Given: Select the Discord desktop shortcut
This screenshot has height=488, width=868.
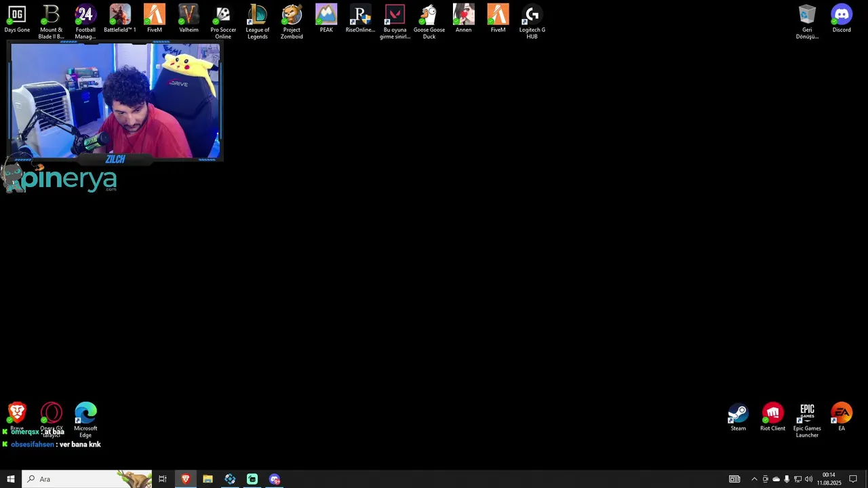Looking at the screenshot, I should [842, 19].
